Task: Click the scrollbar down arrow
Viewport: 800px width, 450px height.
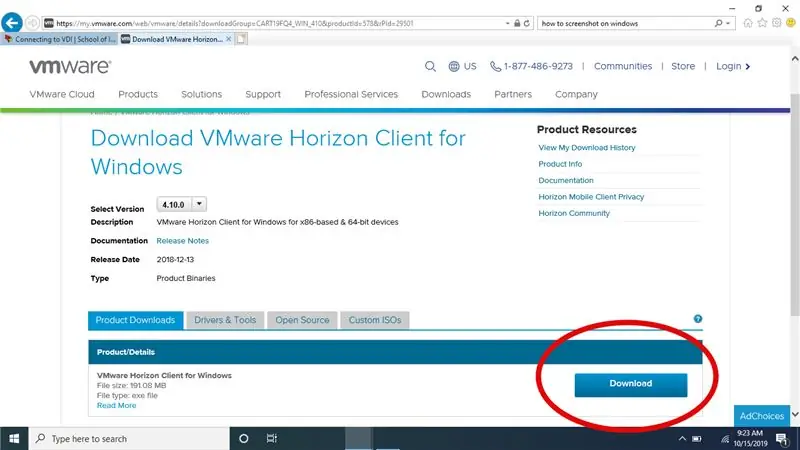Action: pos(795,414)
